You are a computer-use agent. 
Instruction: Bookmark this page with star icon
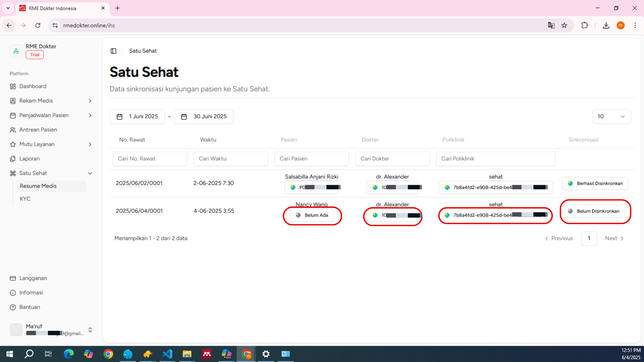[565, 25]
